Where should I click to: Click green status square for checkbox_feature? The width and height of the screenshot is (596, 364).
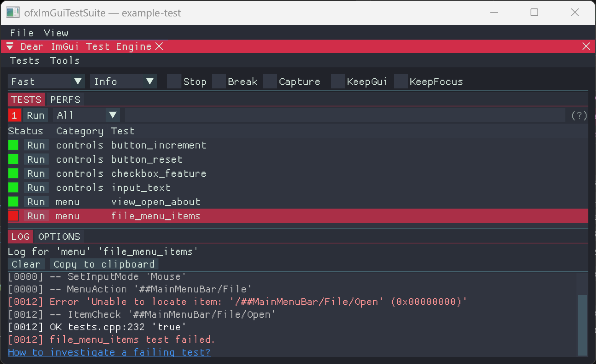(x=13, y=173)
